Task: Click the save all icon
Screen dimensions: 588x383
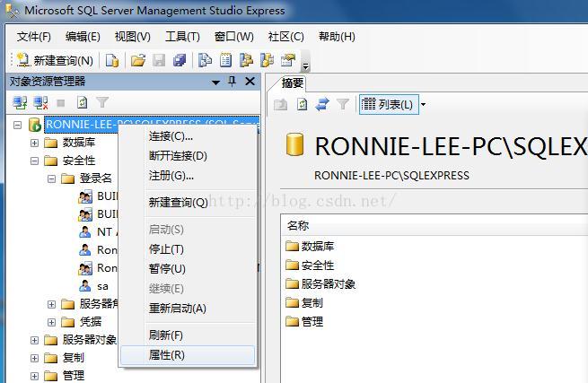Action: tap(180, 60)
